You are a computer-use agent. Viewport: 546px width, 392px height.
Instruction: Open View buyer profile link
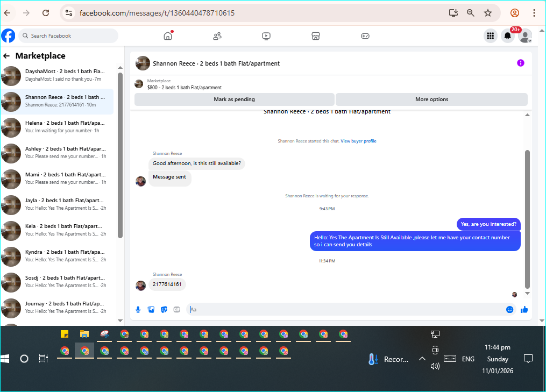tap(358, 141)
